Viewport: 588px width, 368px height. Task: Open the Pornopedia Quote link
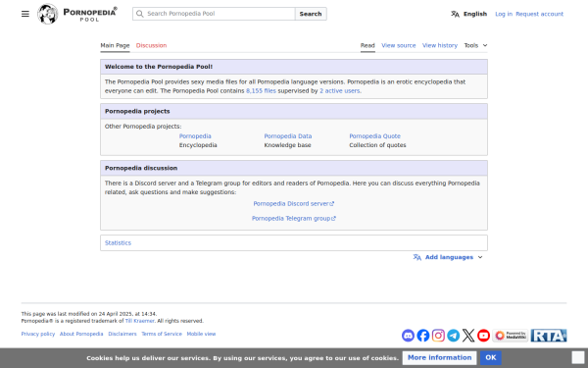click(x=374, y=136)
